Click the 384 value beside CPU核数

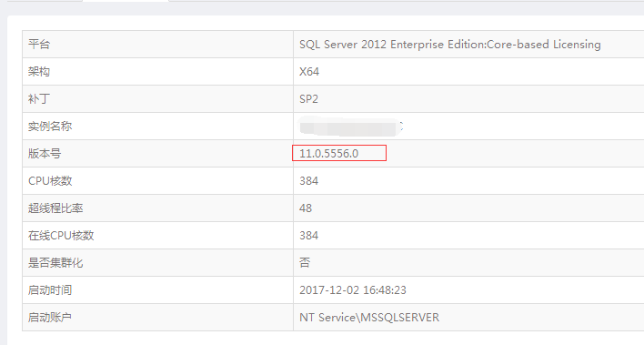(x=309, y=181)
